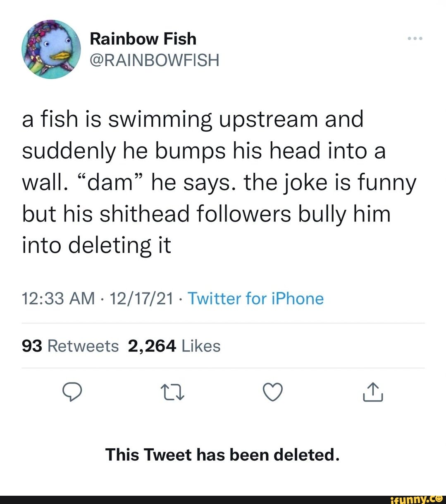Click the 93 Retweets counter

tap(69, 346)
